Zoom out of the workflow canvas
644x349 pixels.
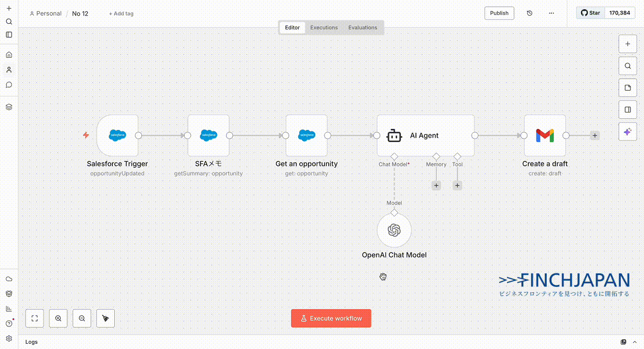point(82,318)
